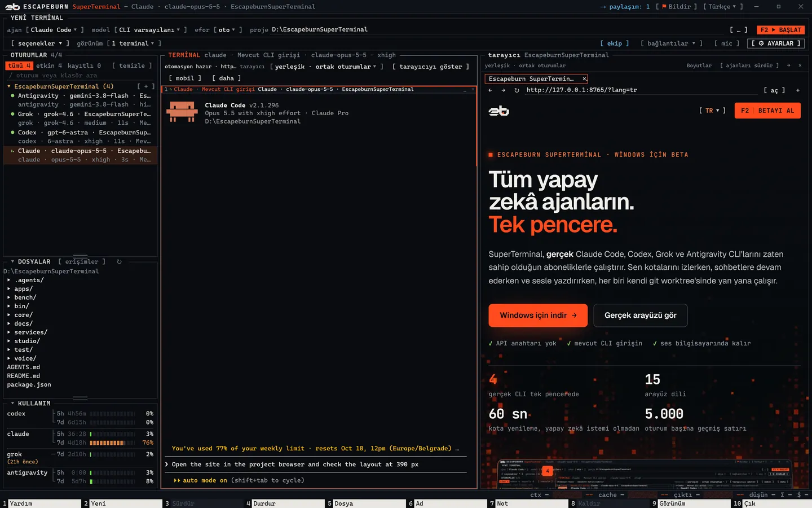Close the Escapeburn SuperTermin… browser tab

[x=584, y=79]
